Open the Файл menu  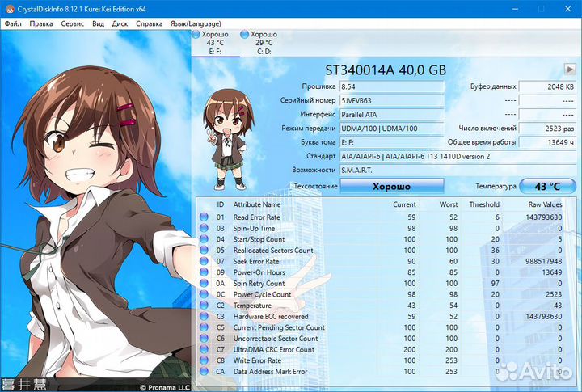point(13,23)
